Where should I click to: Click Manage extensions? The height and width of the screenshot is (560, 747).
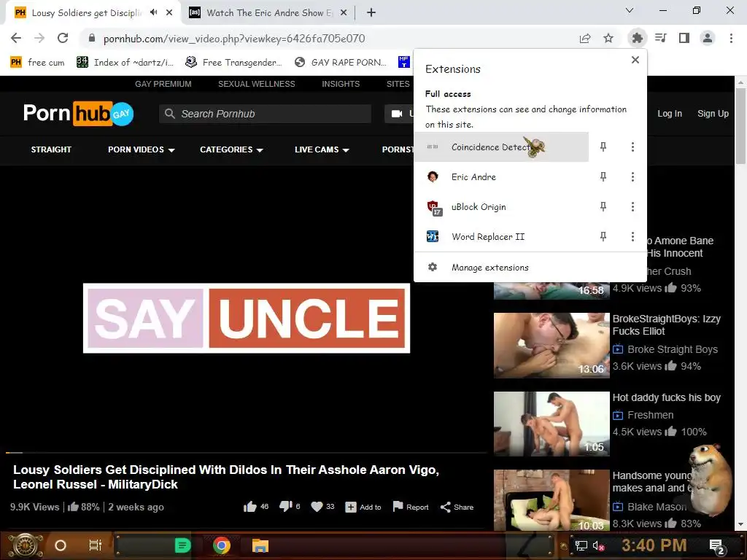point(530,267)
